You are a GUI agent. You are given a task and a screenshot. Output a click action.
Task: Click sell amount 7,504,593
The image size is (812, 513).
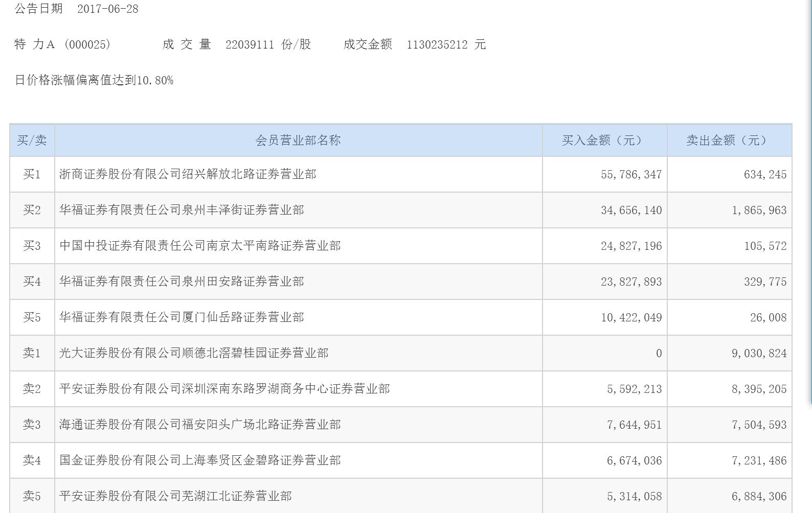pyautogui.click(x=759, y=425)
